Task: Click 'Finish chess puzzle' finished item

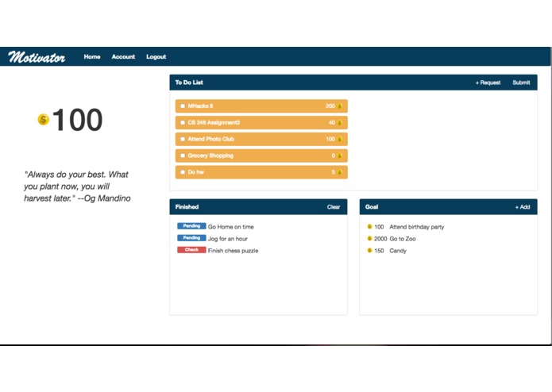Action: pos(233,251)
